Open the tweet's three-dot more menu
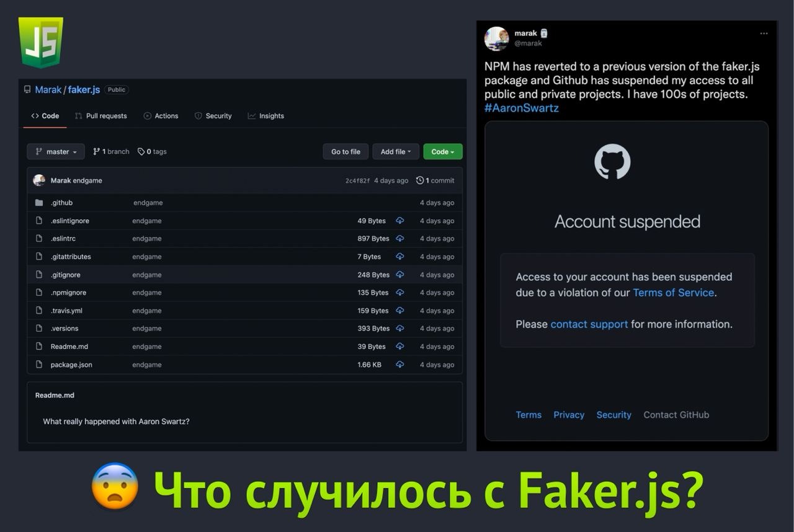Screen dimensions: 794x532 tap(764, 33)
